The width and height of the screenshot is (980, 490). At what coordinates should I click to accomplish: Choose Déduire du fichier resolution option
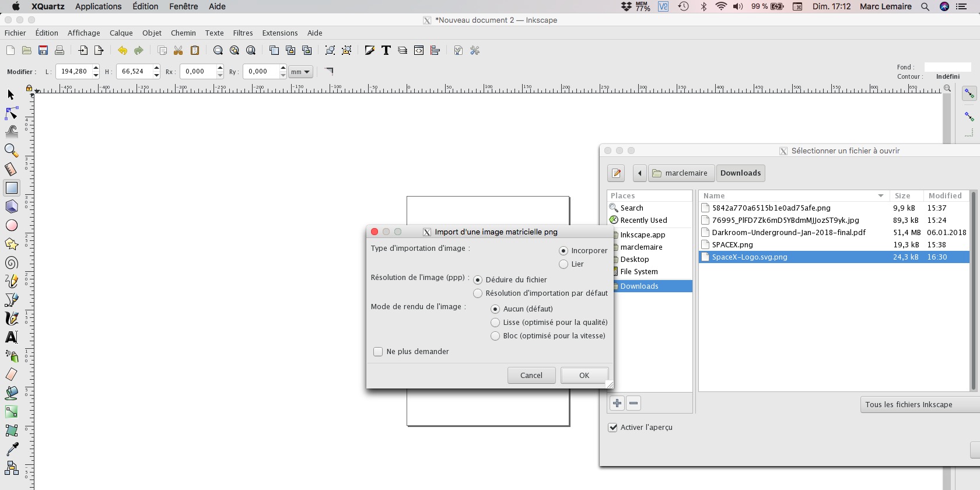pos(478,280)
